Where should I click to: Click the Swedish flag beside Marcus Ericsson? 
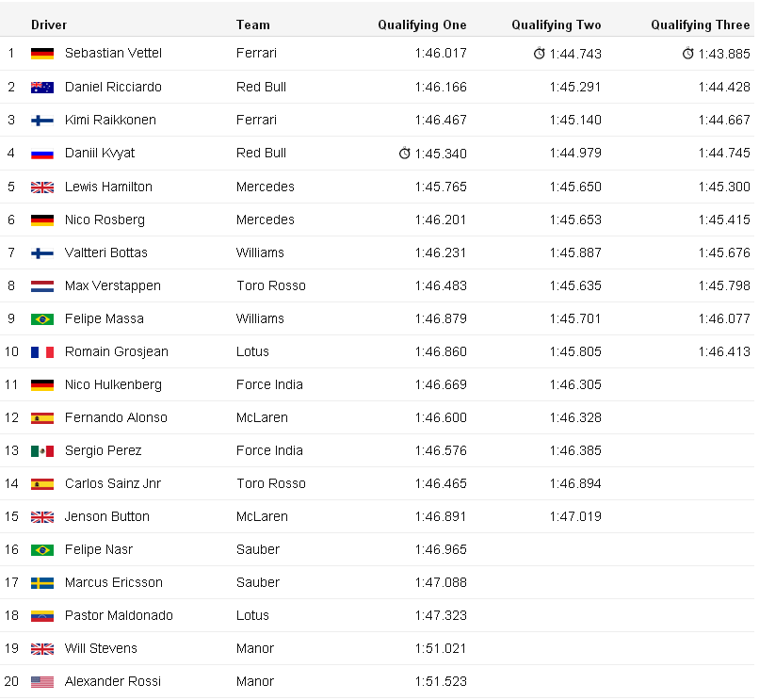(x=42, y=582)
